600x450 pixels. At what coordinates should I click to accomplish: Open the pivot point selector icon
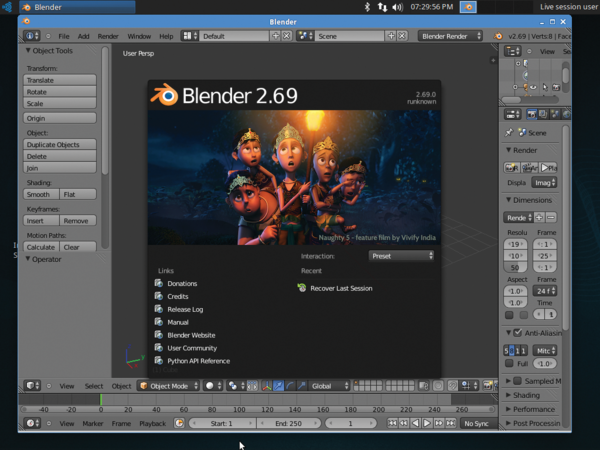point(235,386)
